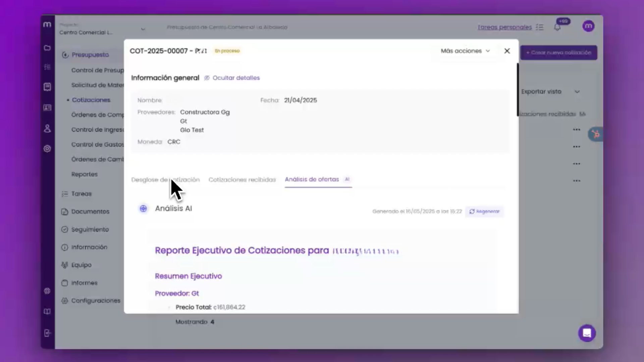Open the document icon in the left rail
644x362 pixels.
tap(47, 87)
